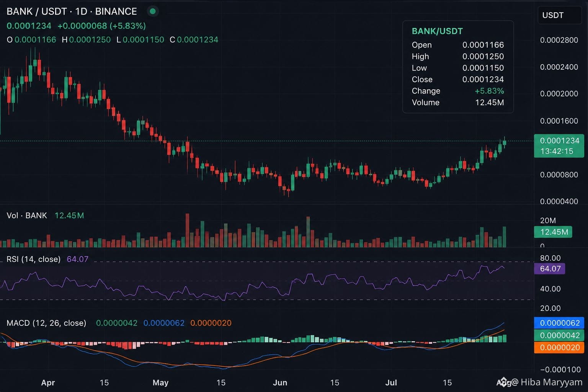The width and height of the screenshot is (588, 392).
Task: Click the 0.0001600 price axis label
Action: coord(559,121)
